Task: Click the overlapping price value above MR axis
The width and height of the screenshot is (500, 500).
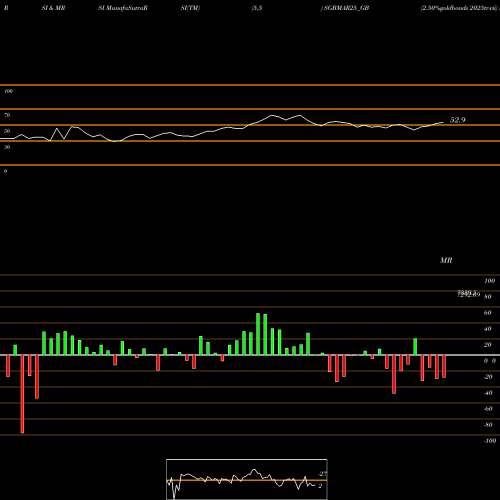Action: [x=468, y=294]
